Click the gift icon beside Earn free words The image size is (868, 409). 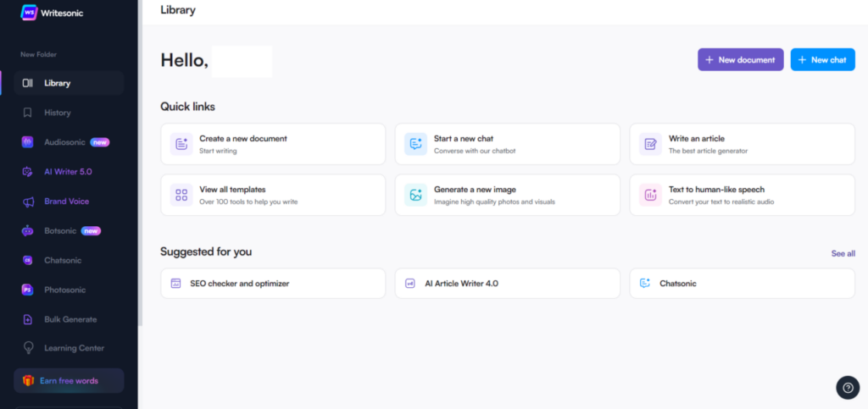tap(28, 381)
